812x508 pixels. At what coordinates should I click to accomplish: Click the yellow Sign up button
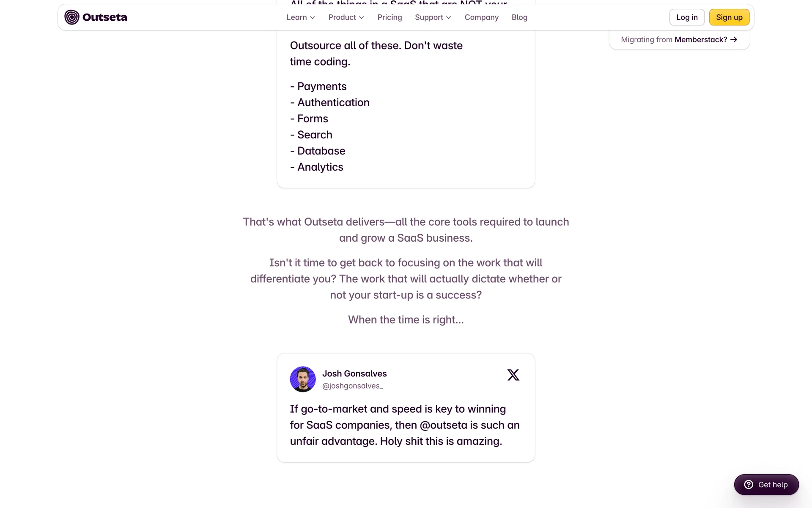coord(729,17)
